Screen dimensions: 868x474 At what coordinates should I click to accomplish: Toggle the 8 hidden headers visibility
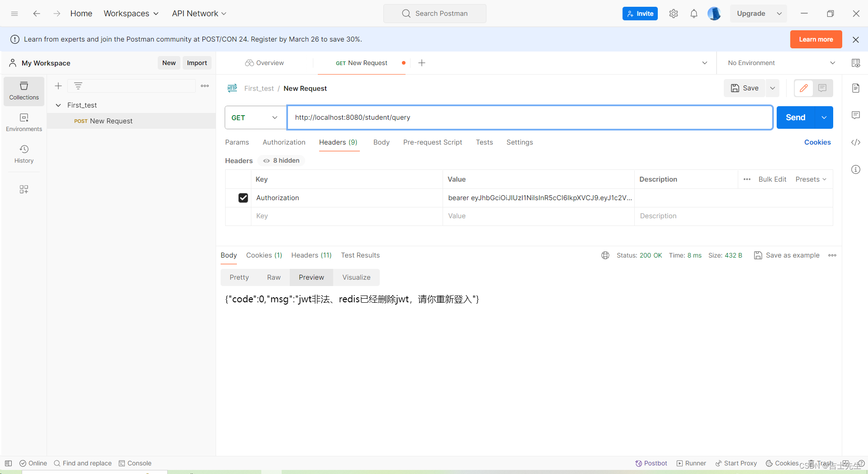tap(281, 160)
